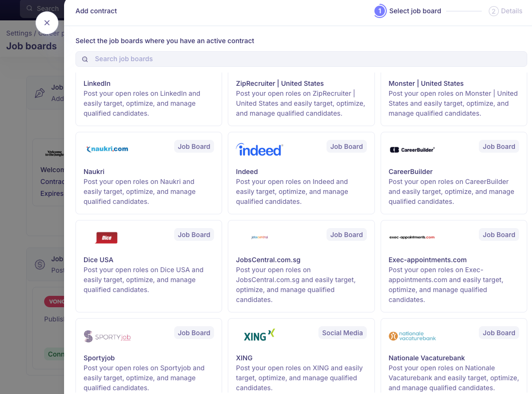532x394 pixels.
Task: Go to step 2 Details
Action: tap(505, 11)
